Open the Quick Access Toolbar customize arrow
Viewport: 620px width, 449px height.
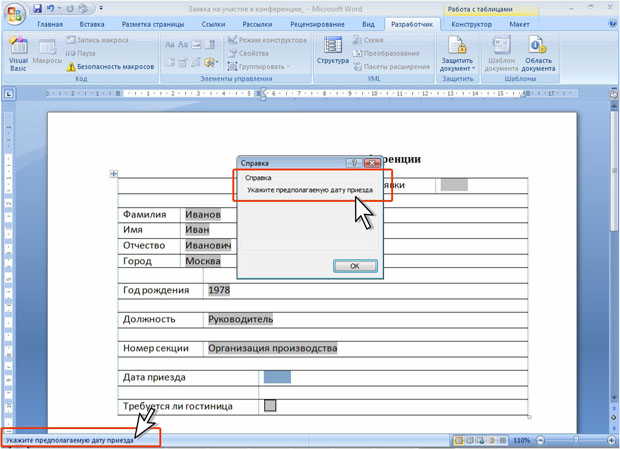[x=101, y=8]
